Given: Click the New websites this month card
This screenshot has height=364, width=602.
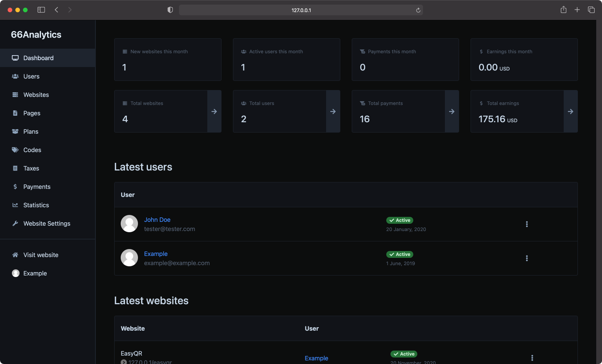Looking at the screenshot, I should point(168,59).
